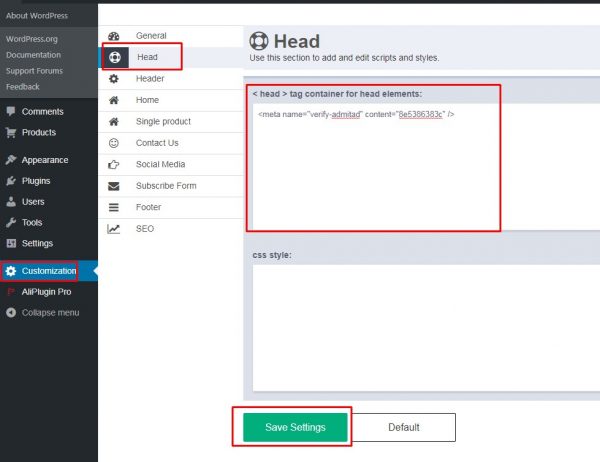The width and height of the screenshot is (600, 462).
Task: Click the Plugins plug icon
Action: click(x=11, y=181)
